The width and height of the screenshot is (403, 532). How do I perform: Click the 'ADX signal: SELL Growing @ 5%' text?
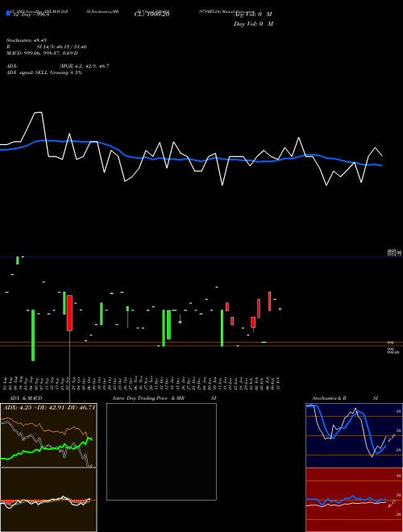44,73
